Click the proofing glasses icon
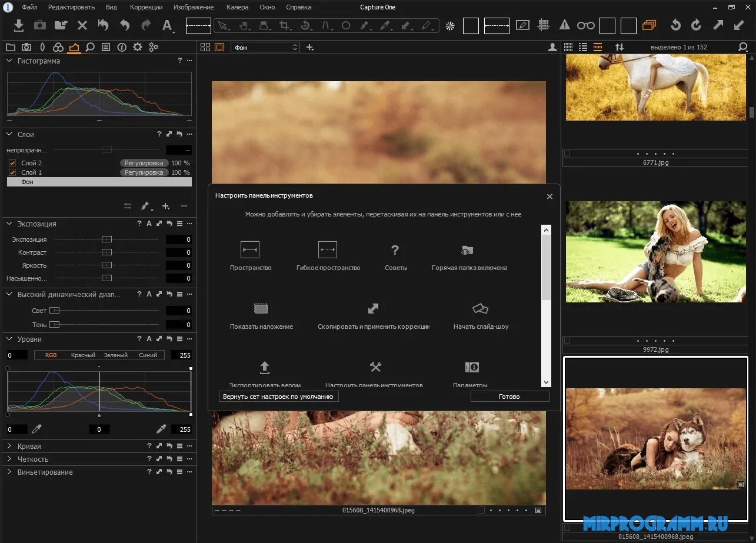Viewport: 756px width, 543px height. point(585,25)
